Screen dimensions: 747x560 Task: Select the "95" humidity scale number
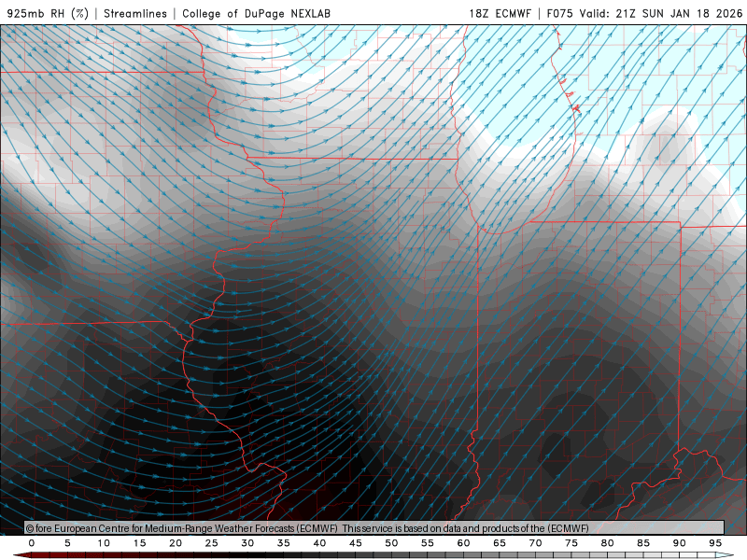[715, 543]
